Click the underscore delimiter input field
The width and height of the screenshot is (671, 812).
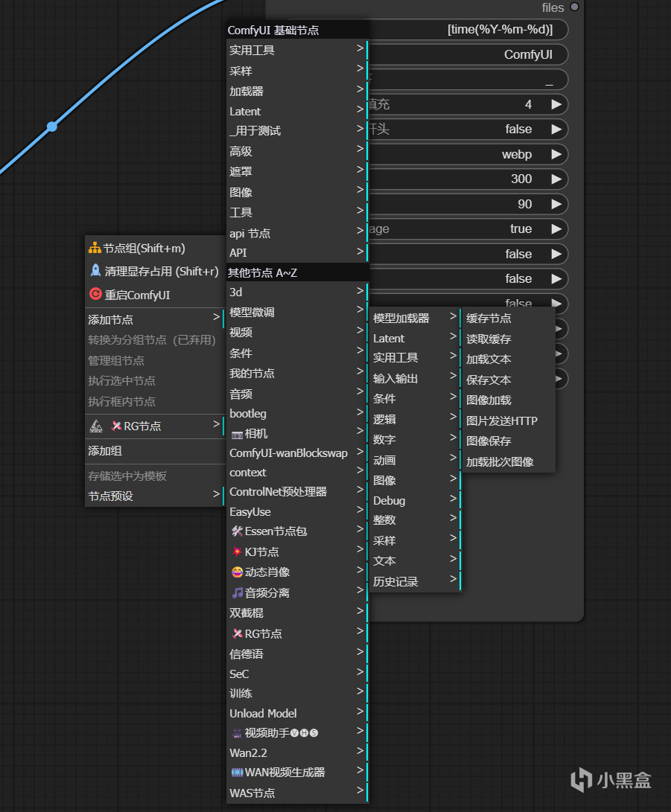pos(468,79)
